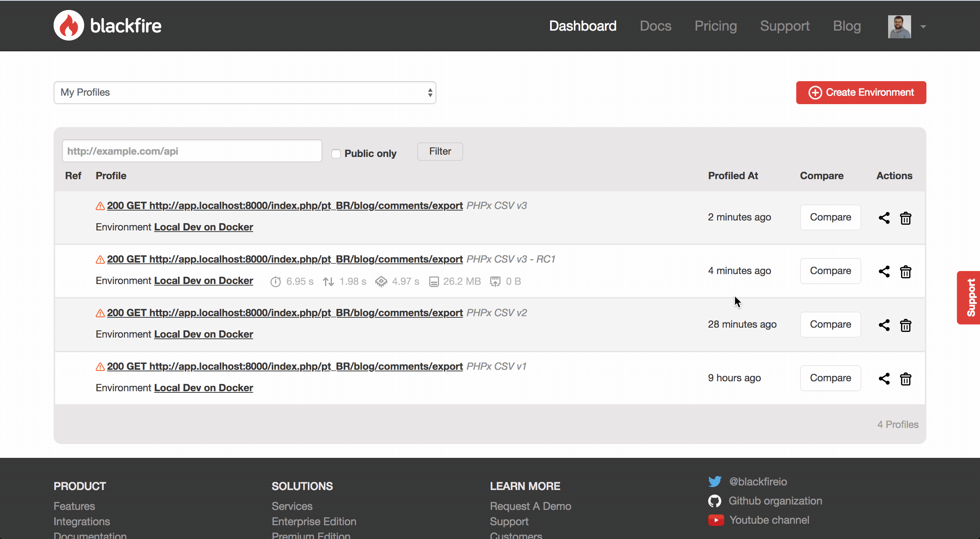Click Compare for the PHPx CSV v2 profile

coord(830,325)
